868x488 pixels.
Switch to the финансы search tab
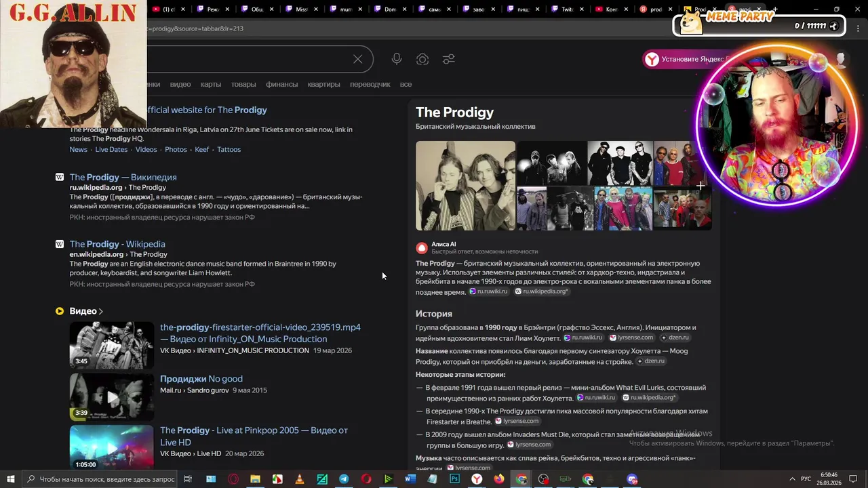click(281, 84)
